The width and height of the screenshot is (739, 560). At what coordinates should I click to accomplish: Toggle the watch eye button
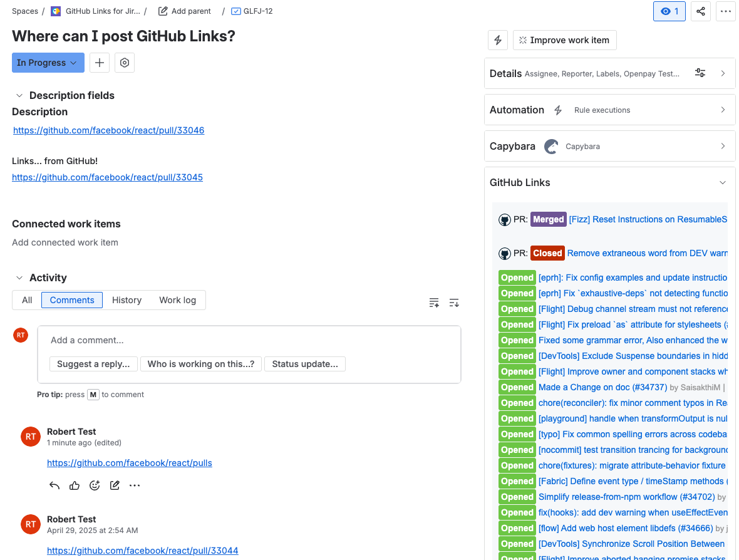click(669, 11)
